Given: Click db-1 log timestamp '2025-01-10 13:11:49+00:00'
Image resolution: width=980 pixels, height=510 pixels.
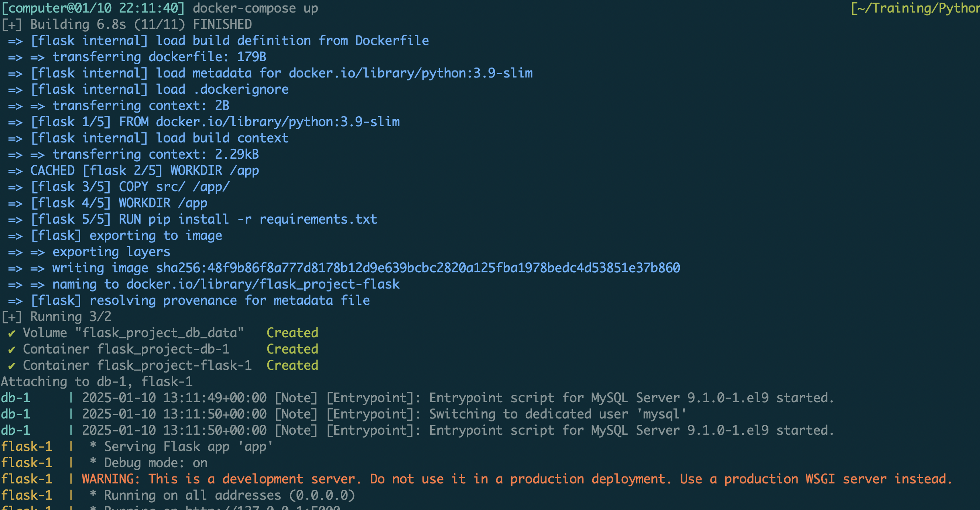Looking at the screenshot, I should [174, 398].
